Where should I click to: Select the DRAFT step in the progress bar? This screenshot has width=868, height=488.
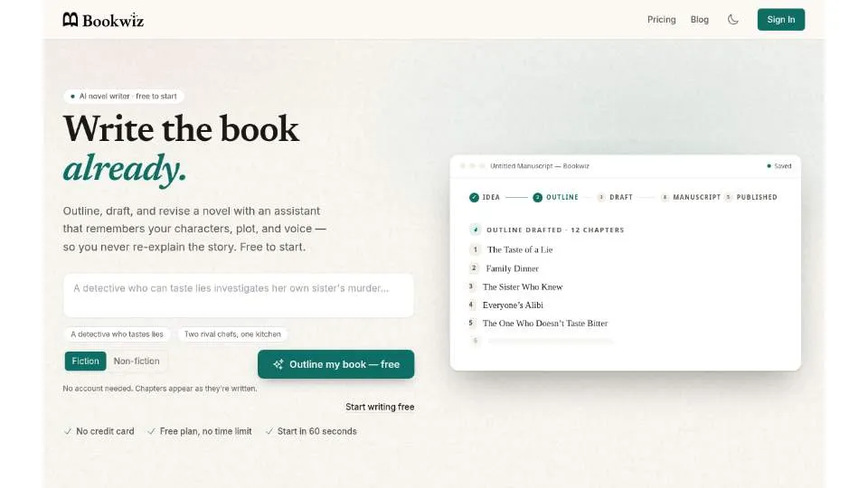pos(615,198)
